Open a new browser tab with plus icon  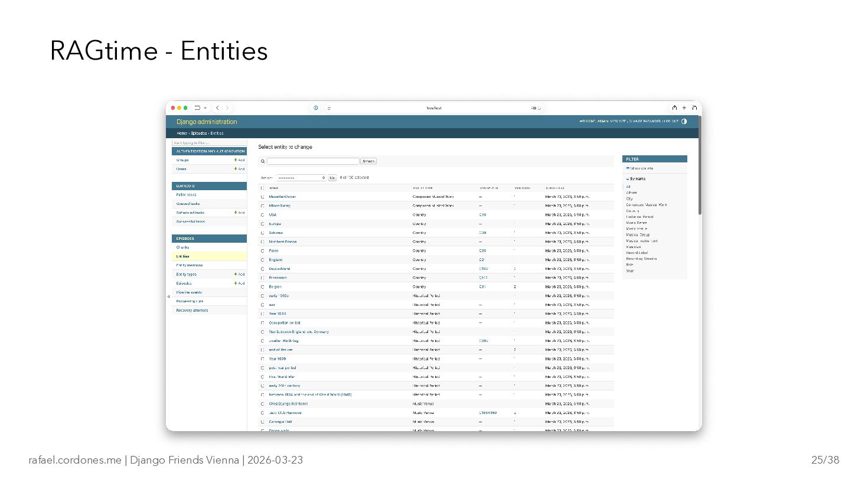click(684, 108)
